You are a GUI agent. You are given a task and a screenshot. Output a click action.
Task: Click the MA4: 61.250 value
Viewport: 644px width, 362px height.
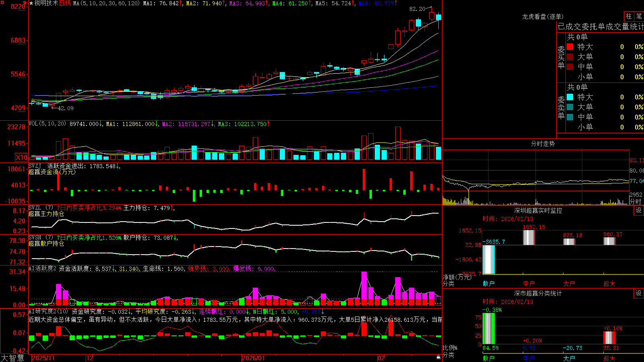(290, 3)
